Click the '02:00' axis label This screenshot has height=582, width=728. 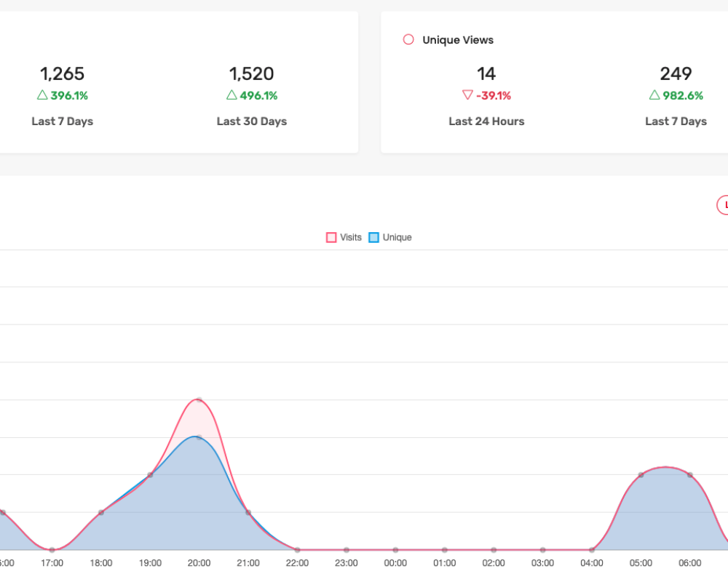pyautogui.click(x=494, y=563)
